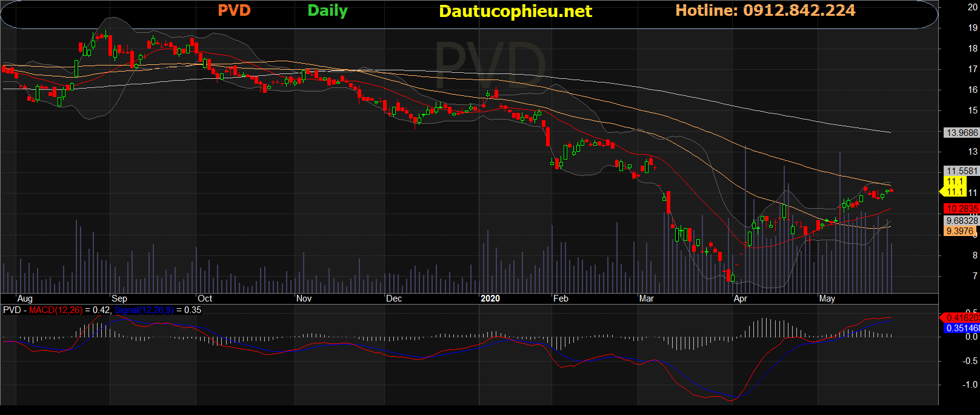Select the red 10.2835 price tag

click(962, 208)
